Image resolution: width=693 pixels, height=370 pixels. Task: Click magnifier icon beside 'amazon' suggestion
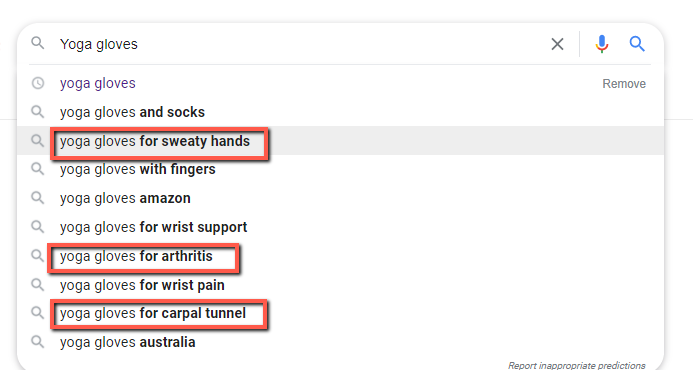pyautogui.click(x=38, y=198)
